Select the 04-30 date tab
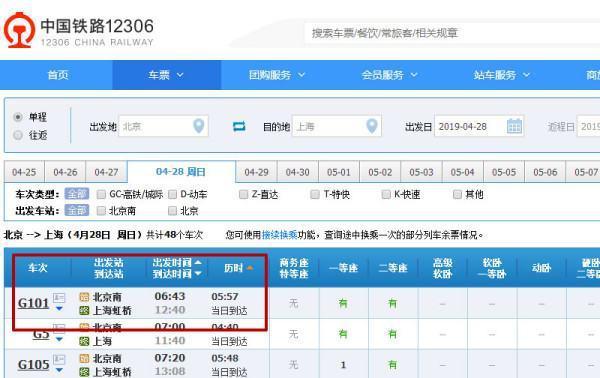 (297, 172)
